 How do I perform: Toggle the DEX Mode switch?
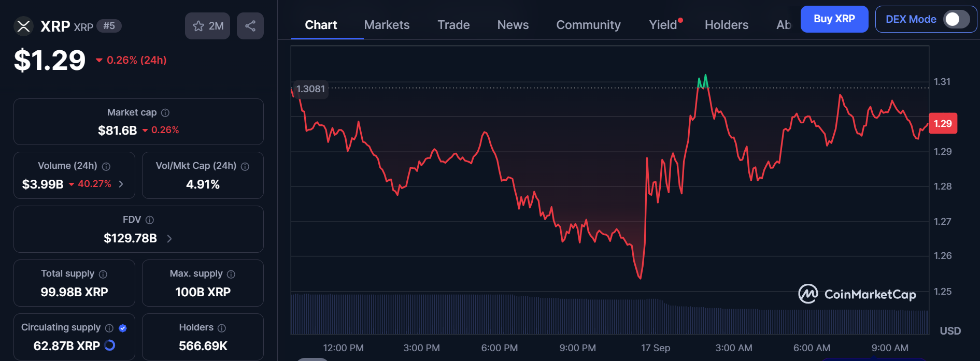(957, 19)
